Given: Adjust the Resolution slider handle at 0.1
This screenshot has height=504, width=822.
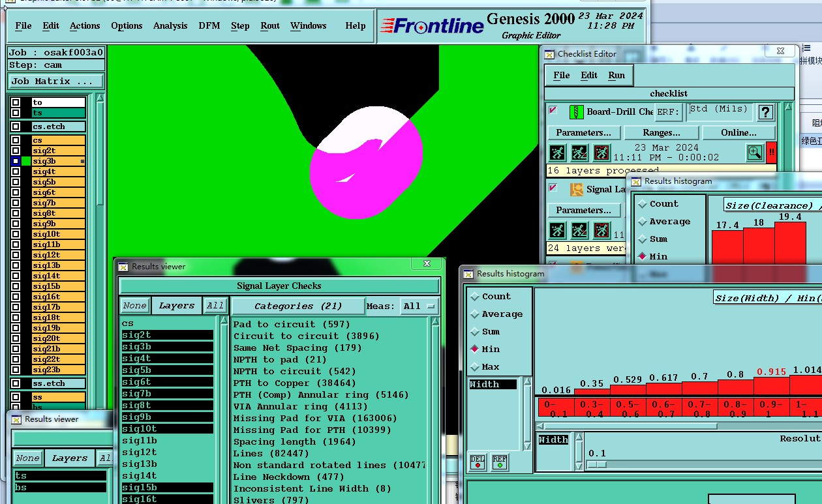Looking at the screenshot, I should pos(597,465).
